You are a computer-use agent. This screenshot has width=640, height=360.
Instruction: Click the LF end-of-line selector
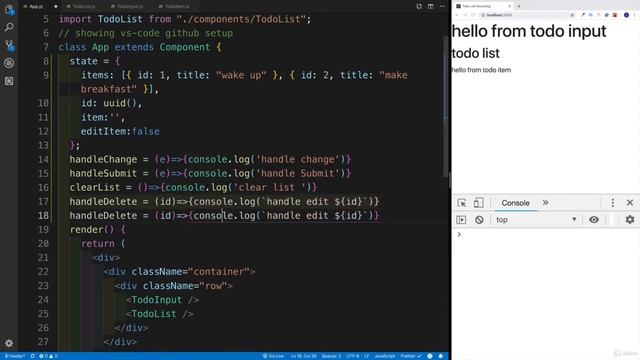coord(367,356)
